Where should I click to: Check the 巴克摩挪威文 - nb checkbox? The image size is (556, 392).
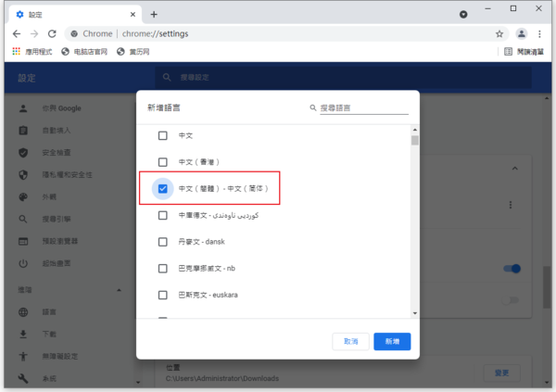tap(163, 269)
